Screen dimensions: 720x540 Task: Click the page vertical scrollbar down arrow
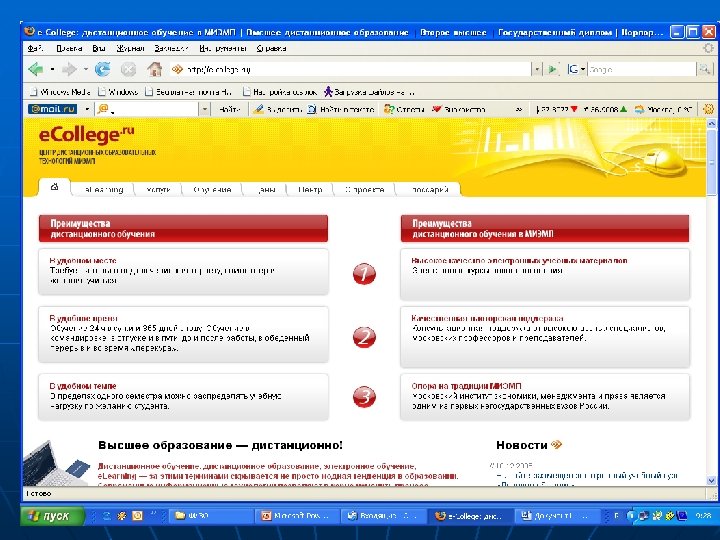[711, 480]
